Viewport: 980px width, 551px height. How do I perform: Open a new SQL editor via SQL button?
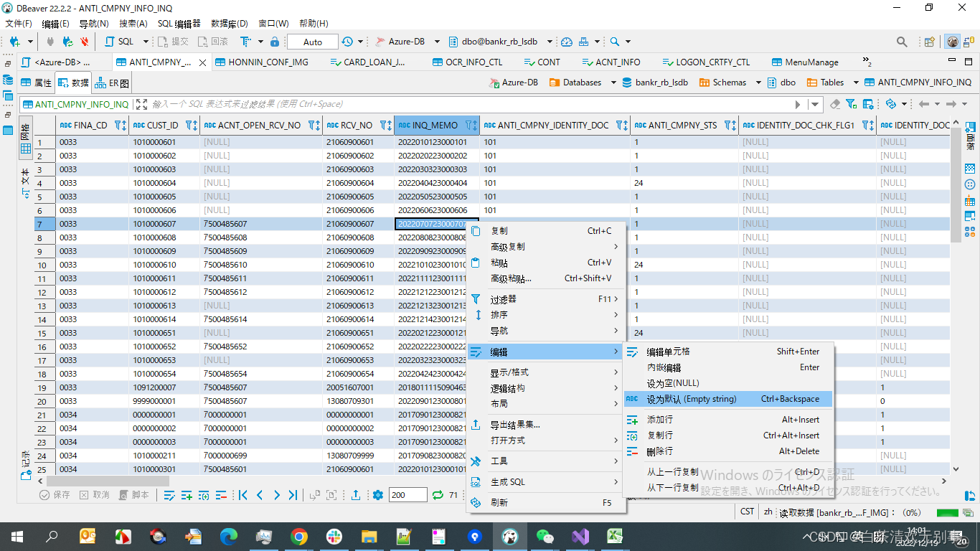coord(119,42)
